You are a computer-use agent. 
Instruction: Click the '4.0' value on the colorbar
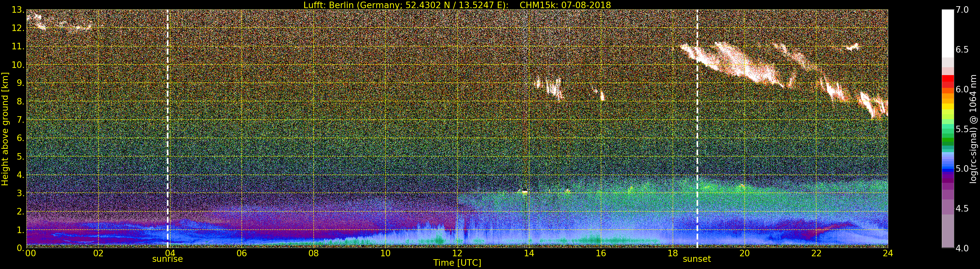(x=962, y=248)
